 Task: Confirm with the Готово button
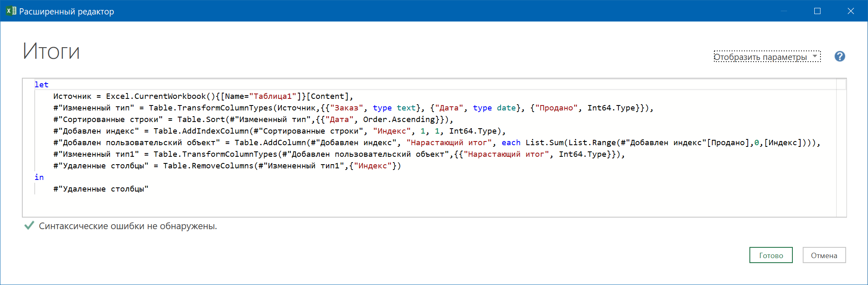pos(771,255)
